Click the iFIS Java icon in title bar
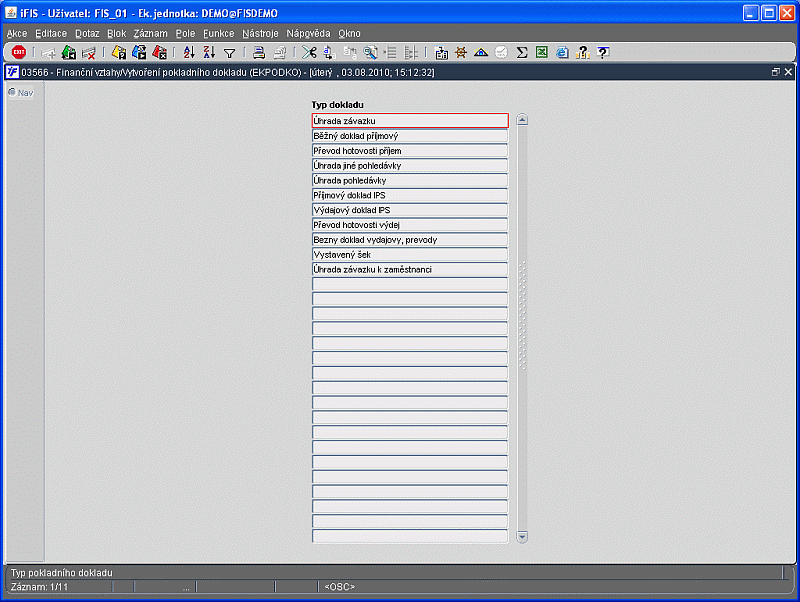 coord(11,13)
